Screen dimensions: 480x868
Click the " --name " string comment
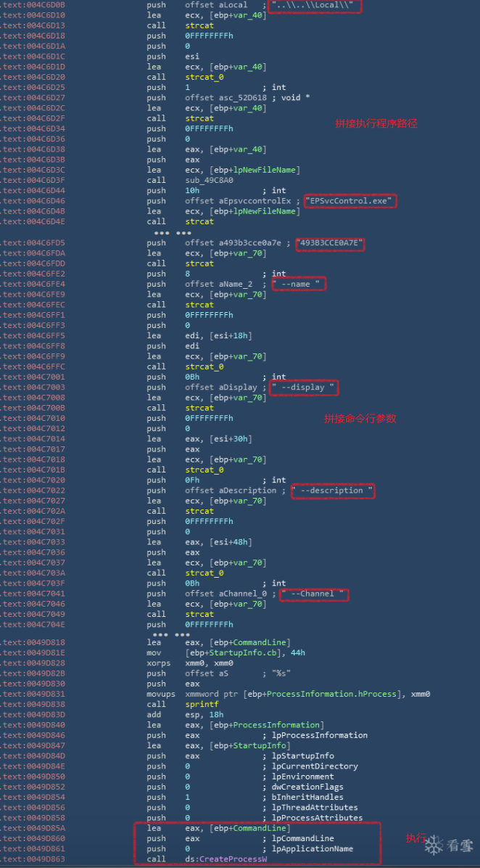pos(299,284)
